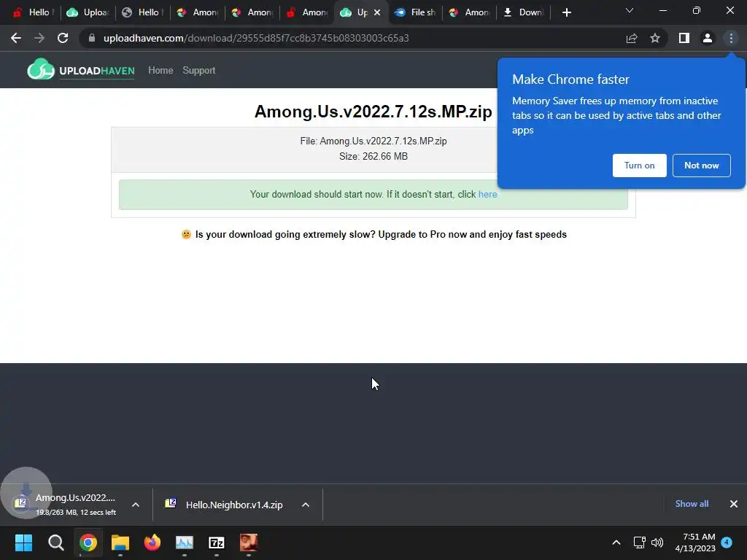Click the Chrome taskbar icon

pos(88,542)
